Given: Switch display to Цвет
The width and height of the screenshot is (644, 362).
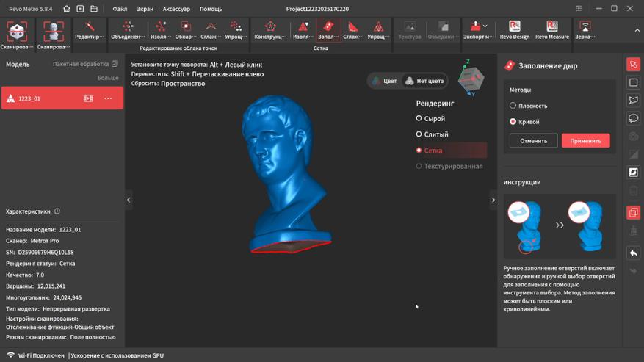Looking at the screenshot, I should click(385, 81).
